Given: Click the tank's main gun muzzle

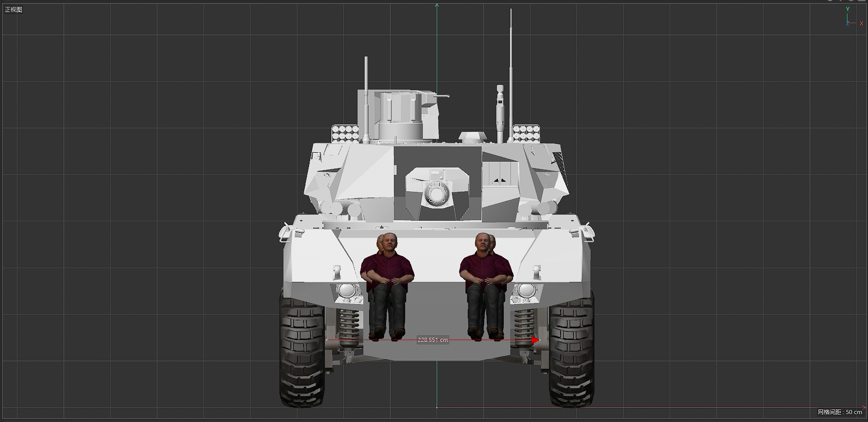Looking at the screenshot, I should click(x=437, y=195).
